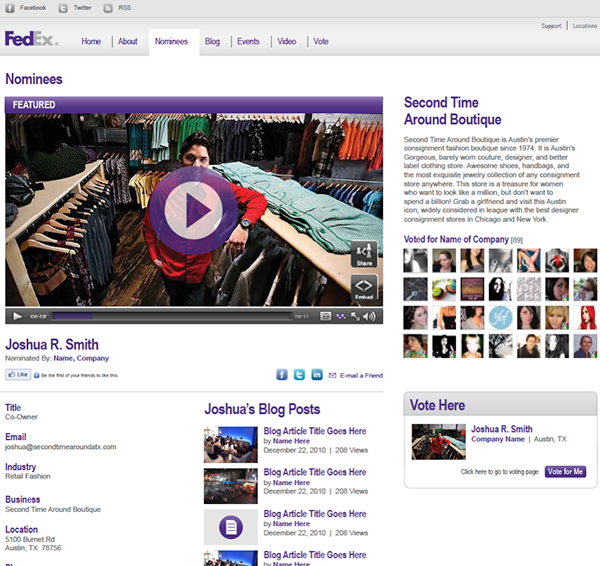Open Joshua R. Smith link in Vote Here box
Screen dimensions: 600x566
click(x=502, y=429)
